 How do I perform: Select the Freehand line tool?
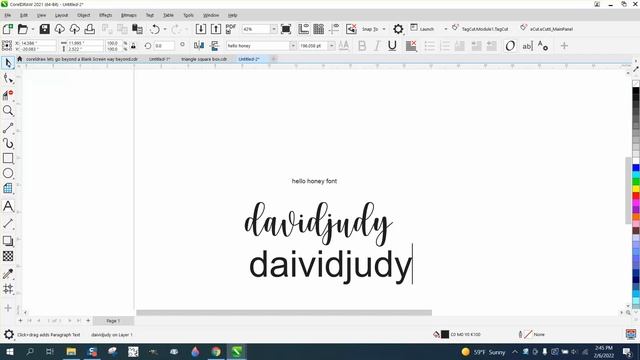point(8,127)
